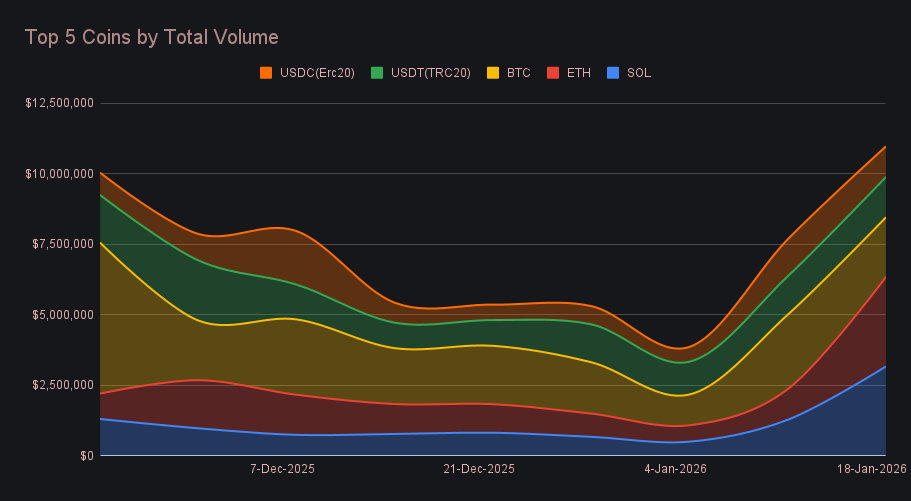Click the $5,000,000 y-axis label
Image resolution: width=911 pixels, height=501 pixels.
[63, 315]
